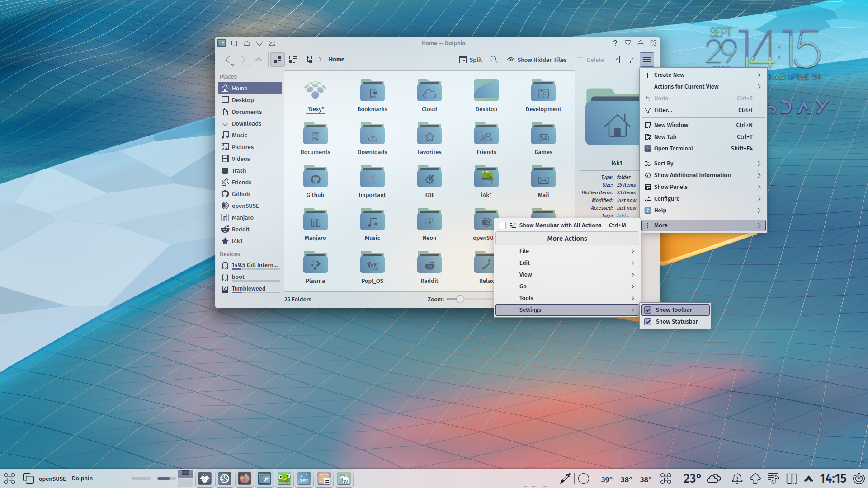Open the Edit submenu entry
This screenshot has width=868, height=488.
(567, 263)
